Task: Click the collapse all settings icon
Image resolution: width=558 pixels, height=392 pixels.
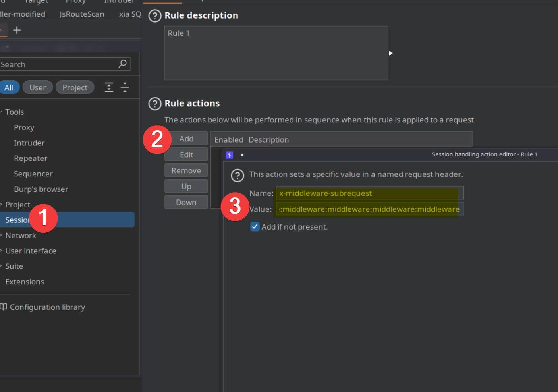Action: 125,87
